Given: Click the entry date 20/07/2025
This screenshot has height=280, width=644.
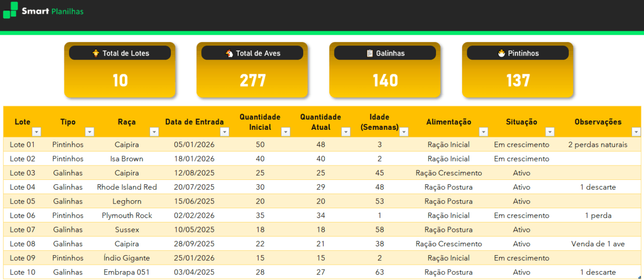Looking at the screenshot, I should point(194,187).
